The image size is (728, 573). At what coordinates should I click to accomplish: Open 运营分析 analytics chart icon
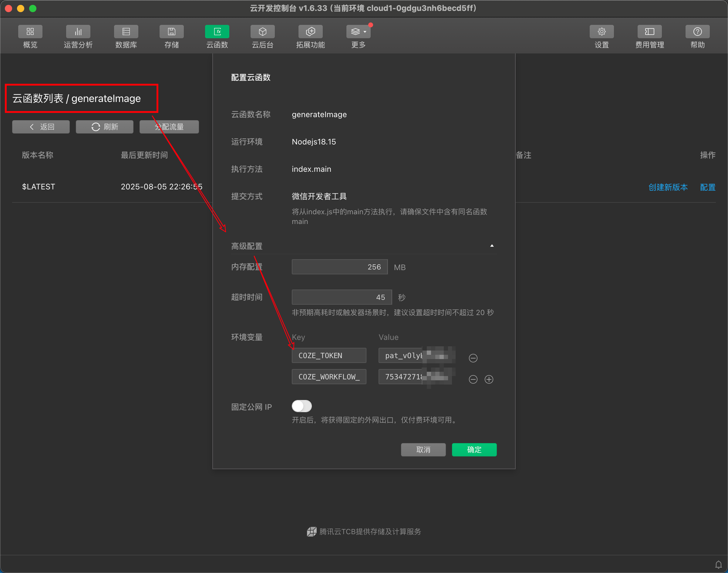pos(78,32)
